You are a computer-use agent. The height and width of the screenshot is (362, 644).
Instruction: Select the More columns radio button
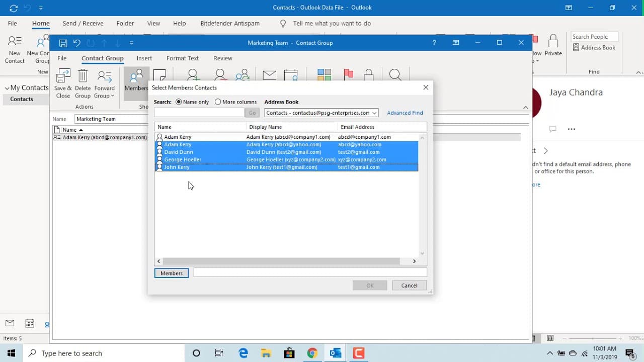tap(218, 102)
